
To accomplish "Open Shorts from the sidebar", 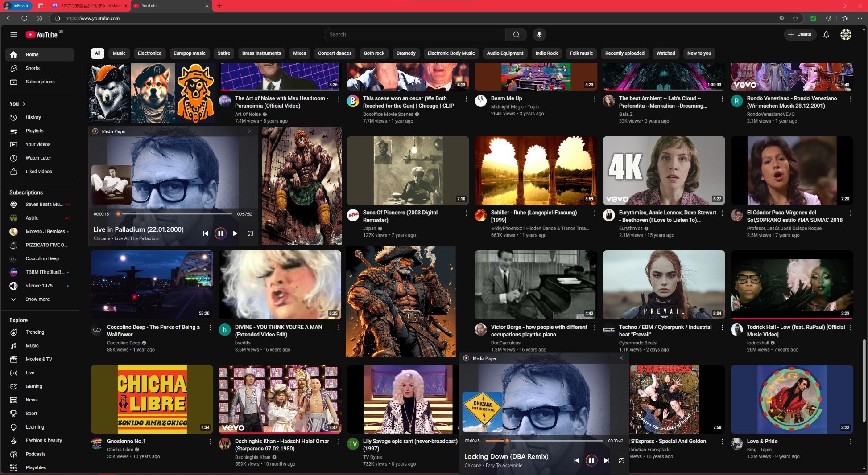I will pyautogui.click(x=40, y=68).
